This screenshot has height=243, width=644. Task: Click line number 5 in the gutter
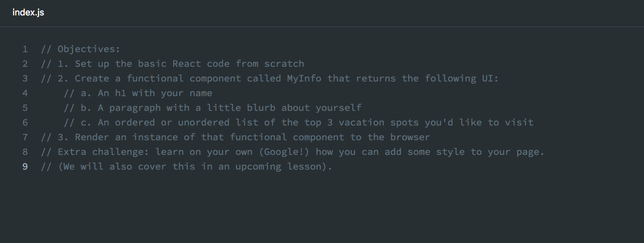tap(25, 108)
